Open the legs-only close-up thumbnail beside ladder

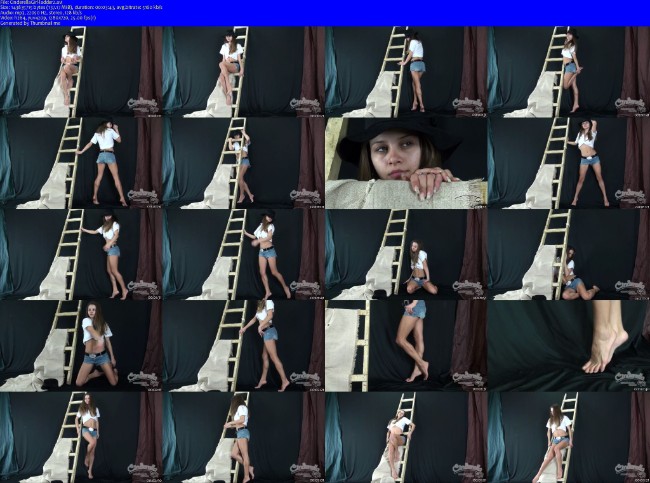[406, 346]
